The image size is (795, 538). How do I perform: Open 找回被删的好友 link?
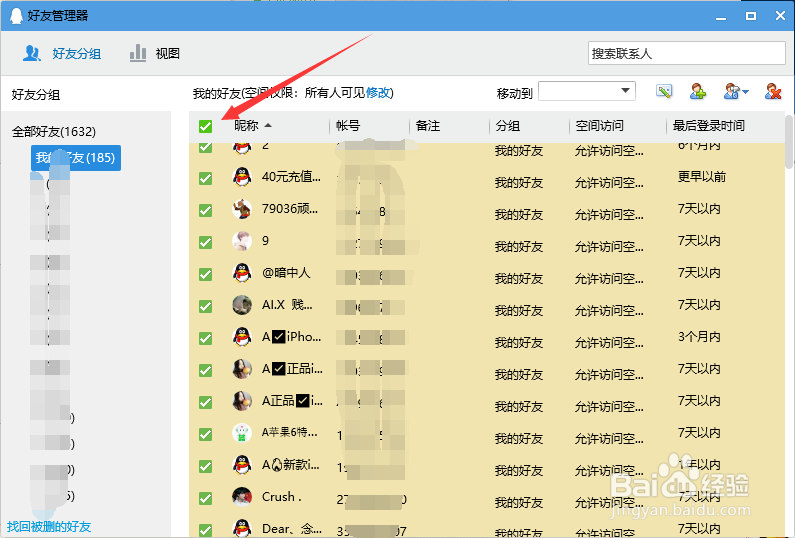[49, 526]
